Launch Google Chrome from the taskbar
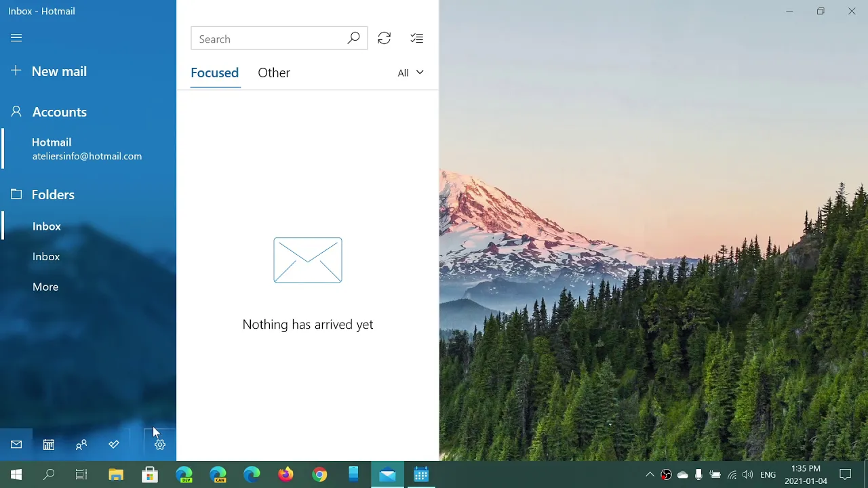 (x=319, y=475)
